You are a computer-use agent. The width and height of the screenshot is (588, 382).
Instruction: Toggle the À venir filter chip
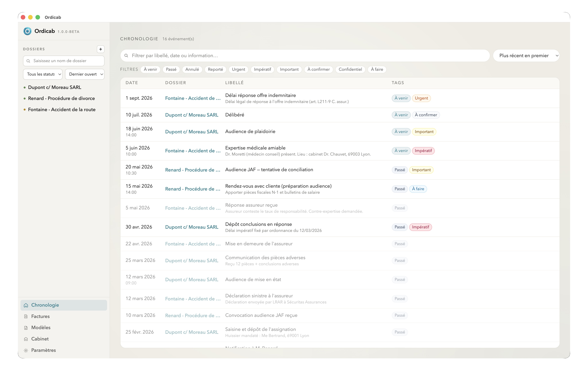pos(151,69)
